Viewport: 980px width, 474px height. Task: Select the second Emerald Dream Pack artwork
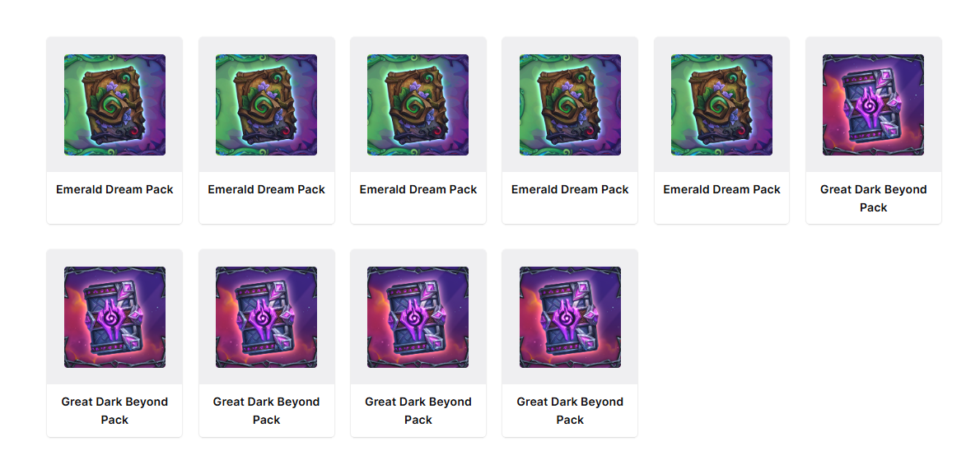[x=266, y=105]
